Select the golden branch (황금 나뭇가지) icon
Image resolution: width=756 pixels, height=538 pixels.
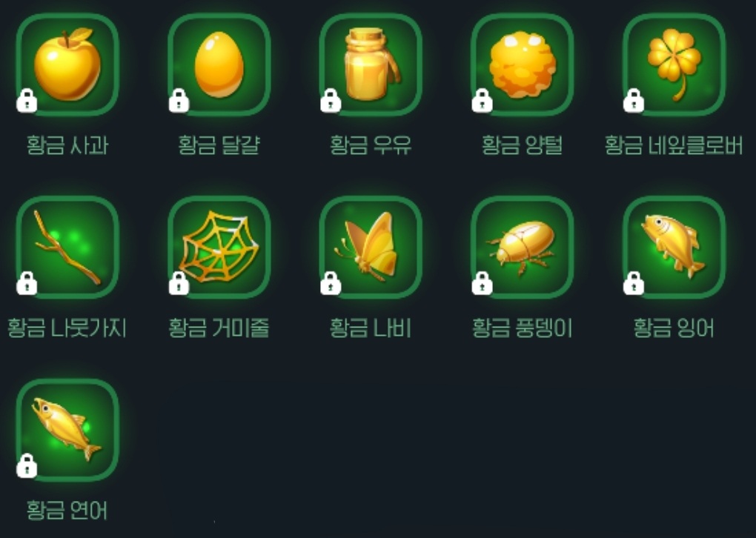(x=67, y=248)
